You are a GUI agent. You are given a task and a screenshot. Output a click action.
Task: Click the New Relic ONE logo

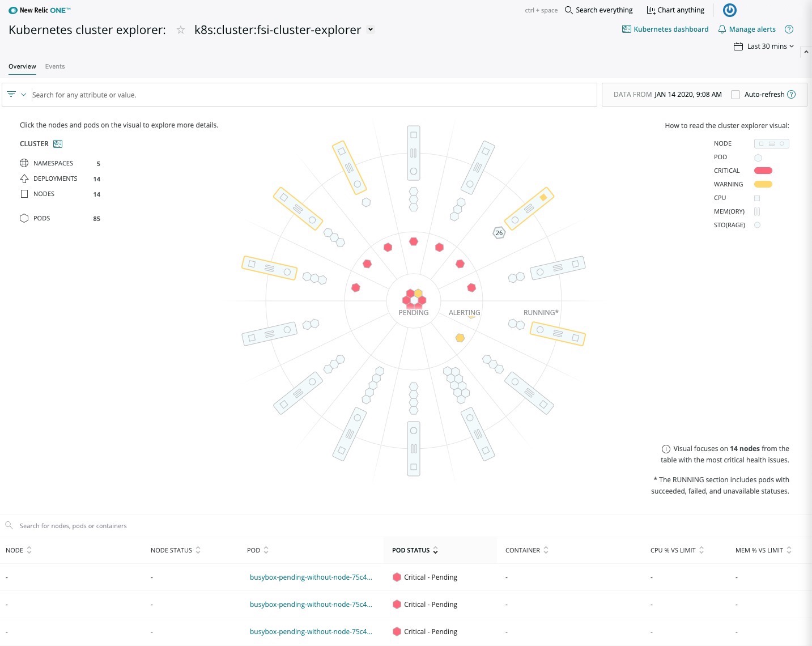40,10
